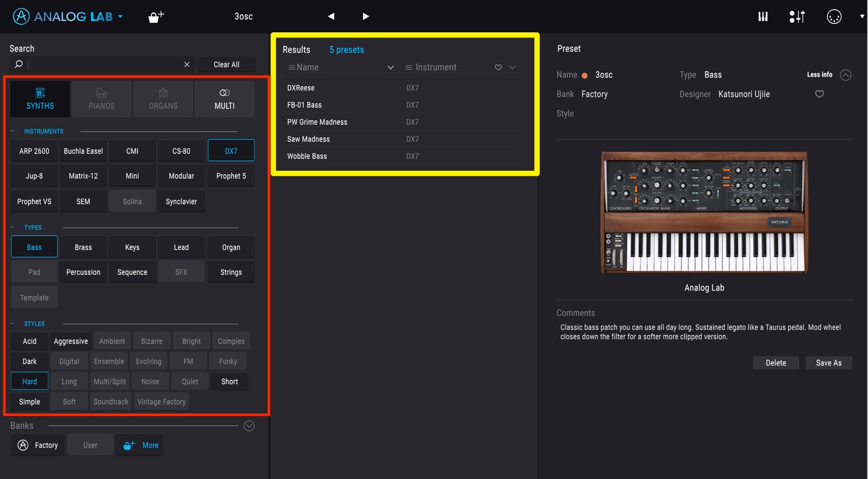868x479 pixels.
Task: Edit the preset name 3osc
Action: tap(604, 75)
